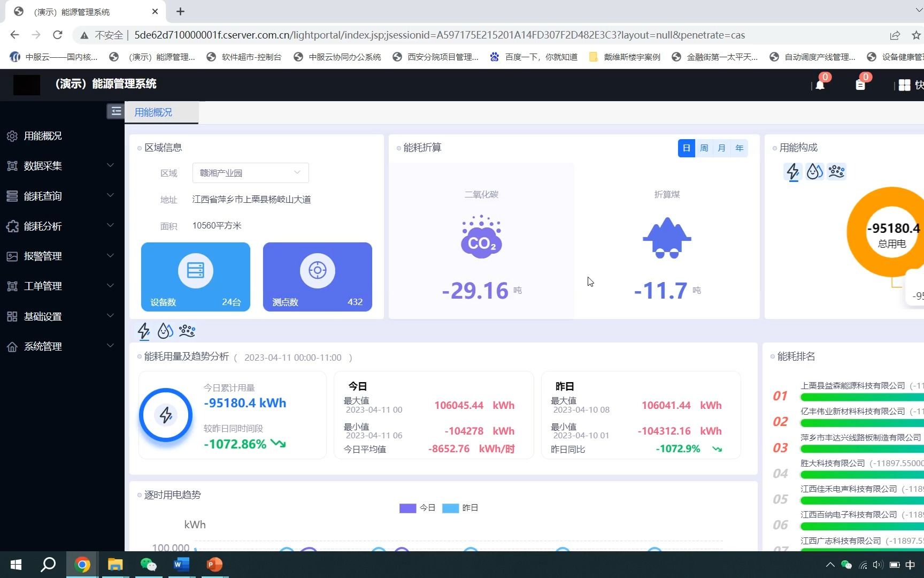Select electricity icon above 能耗用量及趋势分析
924x578 pixels.
point(144,331)
